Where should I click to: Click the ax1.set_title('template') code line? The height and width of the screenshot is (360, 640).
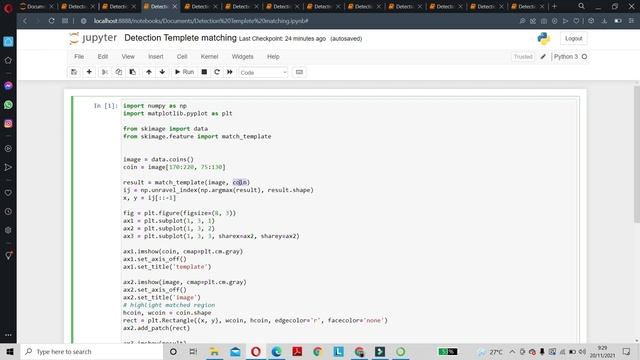[167, 267]
